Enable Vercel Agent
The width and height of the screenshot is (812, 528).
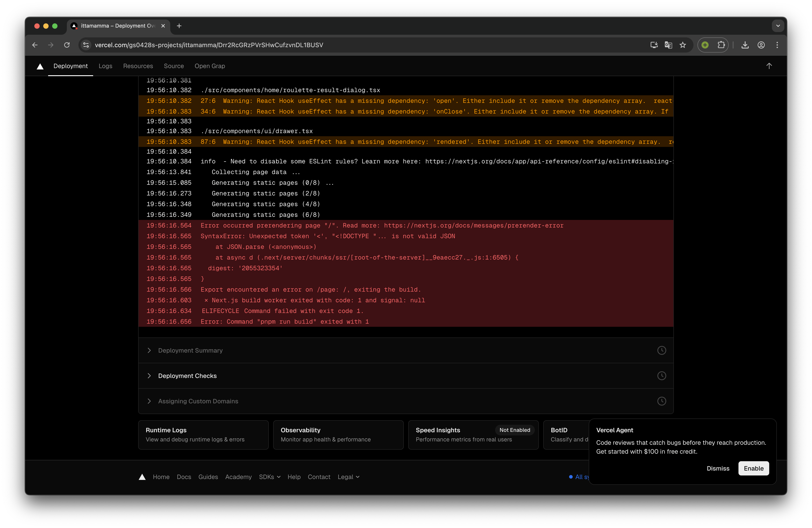coord(753,468)
